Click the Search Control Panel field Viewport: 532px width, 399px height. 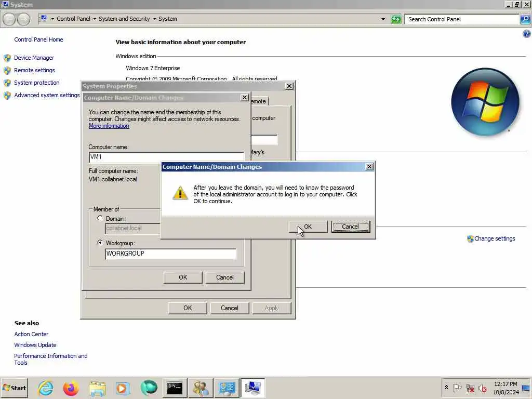pyautogui.click(x=462, y=19)
